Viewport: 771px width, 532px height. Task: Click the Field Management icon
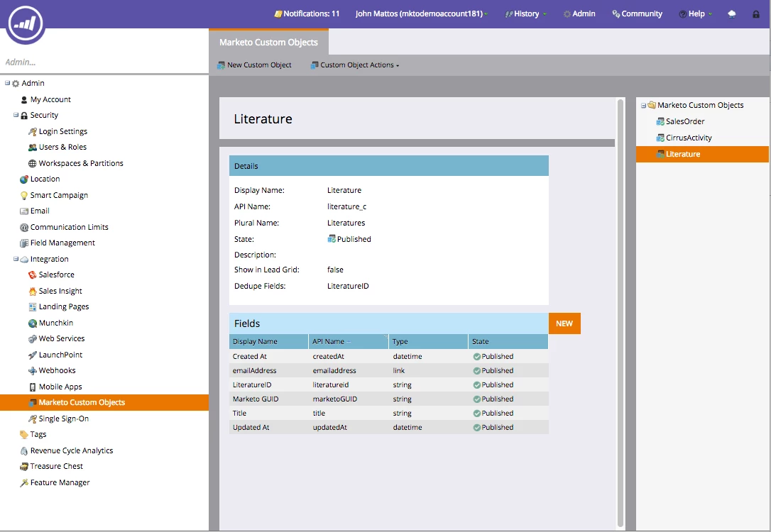23,243
